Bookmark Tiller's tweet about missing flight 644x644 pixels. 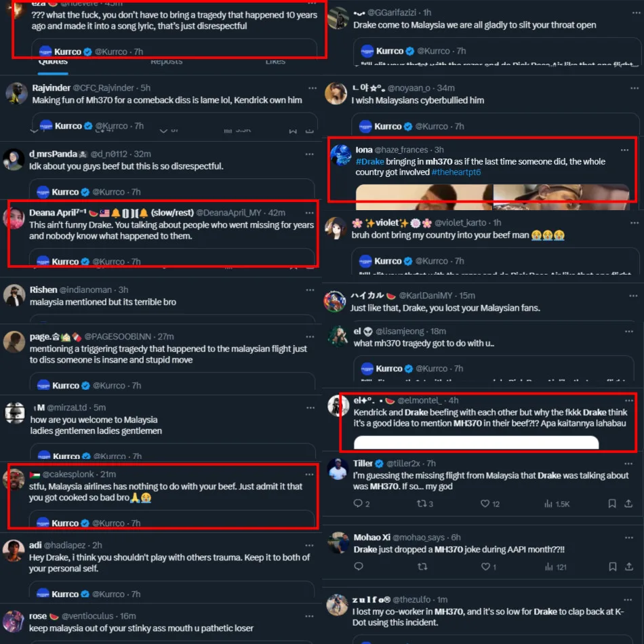[x=612, y=504]
